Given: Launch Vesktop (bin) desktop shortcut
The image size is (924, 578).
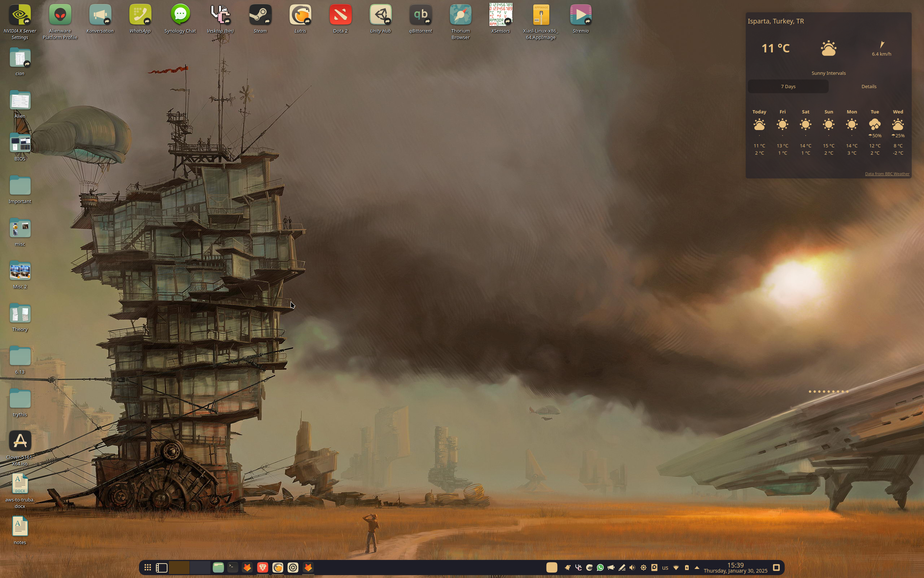Looking at the screenshot, I should pyautogui.click(x=220, y=19).
